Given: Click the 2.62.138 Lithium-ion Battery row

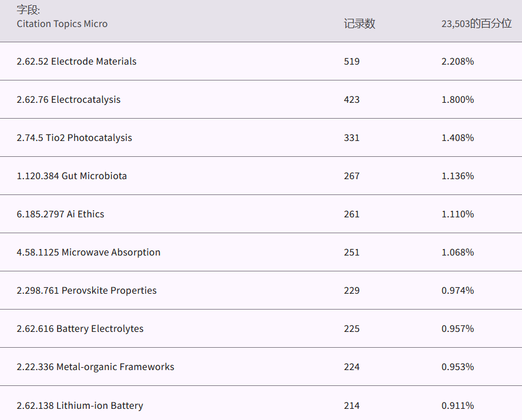Looking at the screenshot, I should (x=80, y=406).
